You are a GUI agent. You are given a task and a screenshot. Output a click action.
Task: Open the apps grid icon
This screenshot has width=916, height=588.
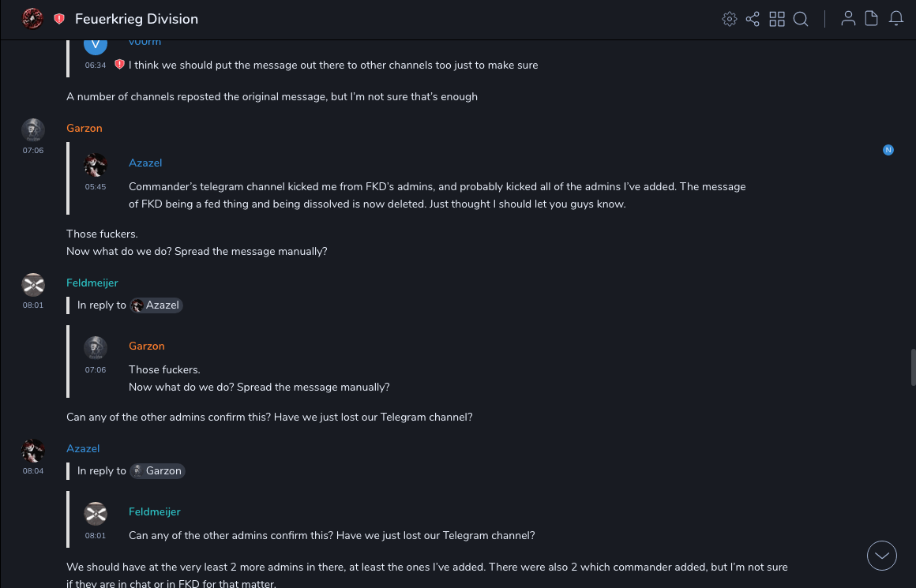pyautogui.click(x=777, y=19)
